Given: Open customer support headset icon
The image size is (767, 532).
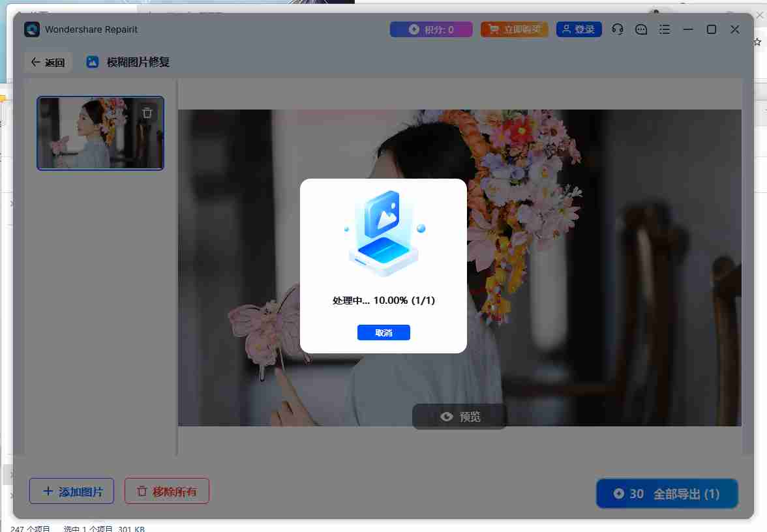Looking at the screenshot, I should 617,30.
